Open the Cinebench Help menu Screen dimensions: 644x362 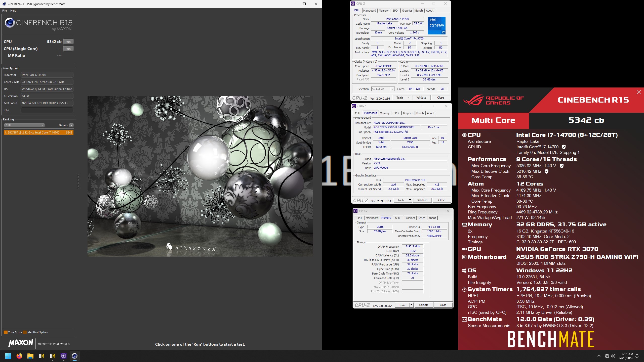pyautogui.click(x=13, y=11)
